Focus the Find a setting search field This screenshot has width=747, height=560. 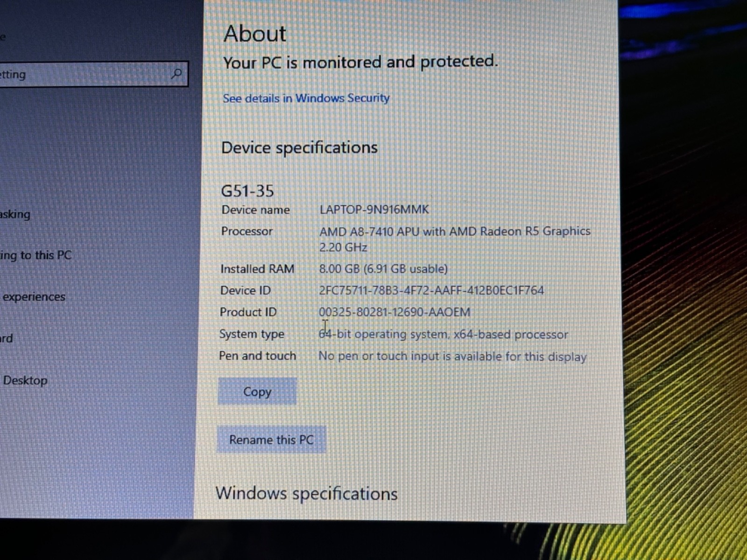[93, 74]
